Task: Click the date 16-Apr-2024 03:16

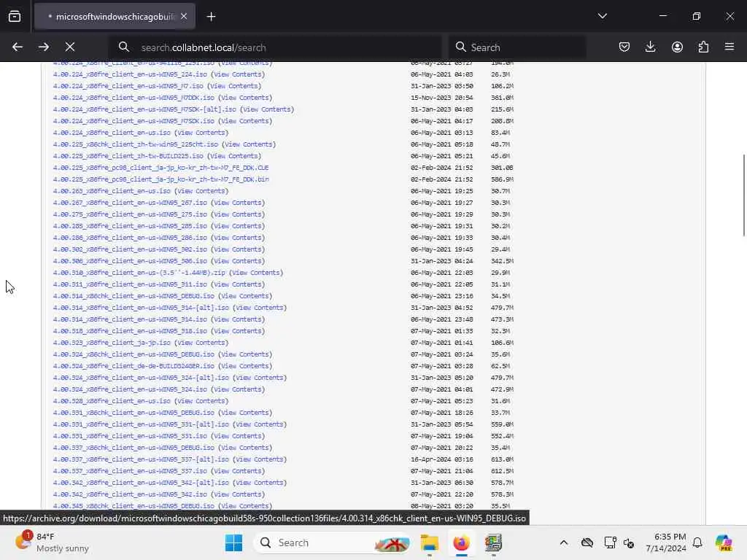Action: pyautogui.click(x=441, y=459)
